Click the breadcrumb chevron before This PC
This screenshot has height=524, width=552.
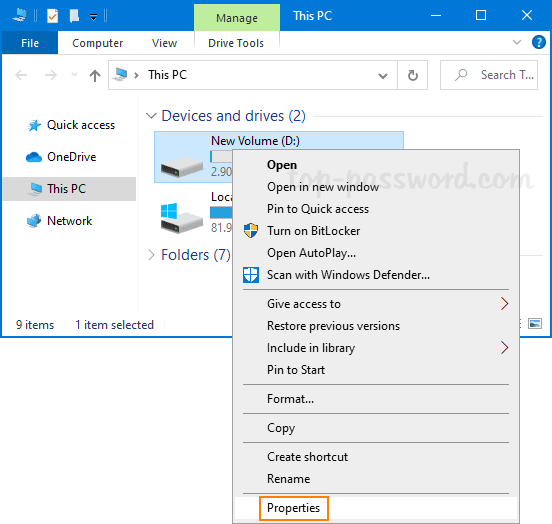click(136, 75)
